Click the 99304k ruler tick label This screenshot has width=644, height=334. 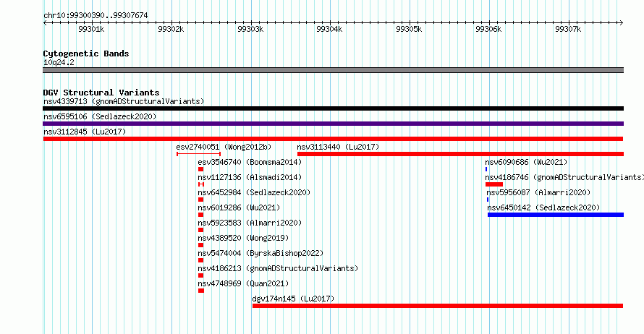tap(329, 29)
